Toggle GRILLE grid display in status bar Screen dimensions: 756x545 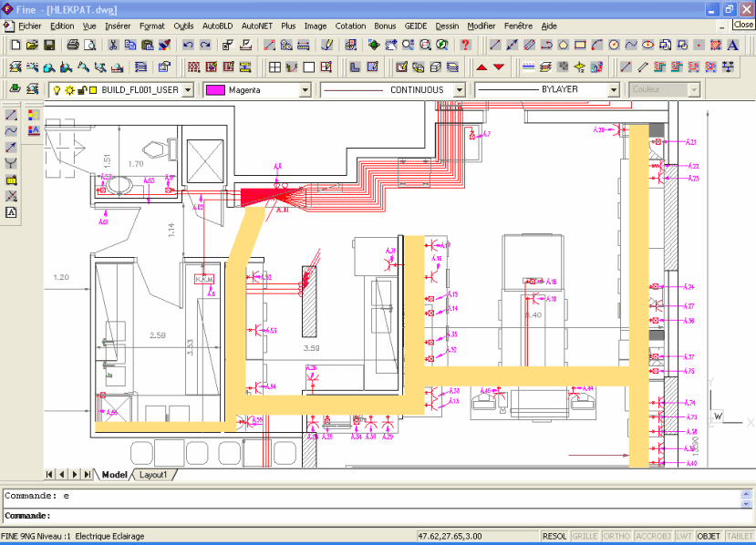point(585,537)
